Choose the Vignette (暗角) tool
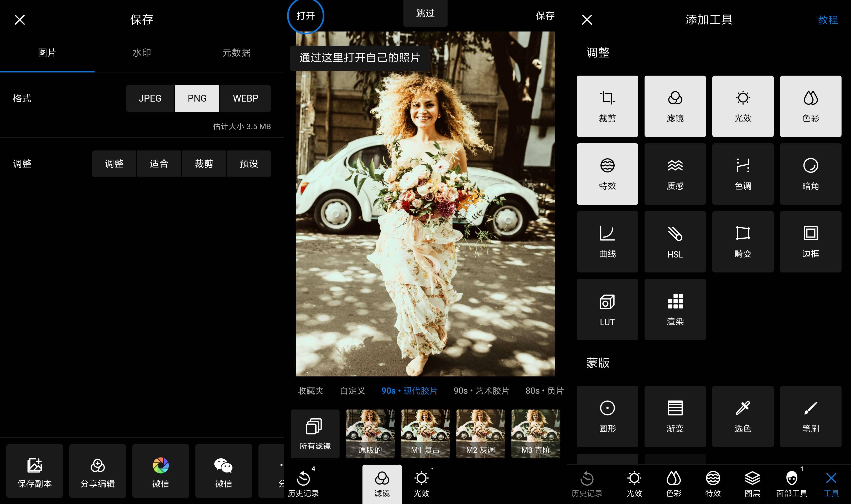The image size is (851, 504). click(x=810, y=174)
